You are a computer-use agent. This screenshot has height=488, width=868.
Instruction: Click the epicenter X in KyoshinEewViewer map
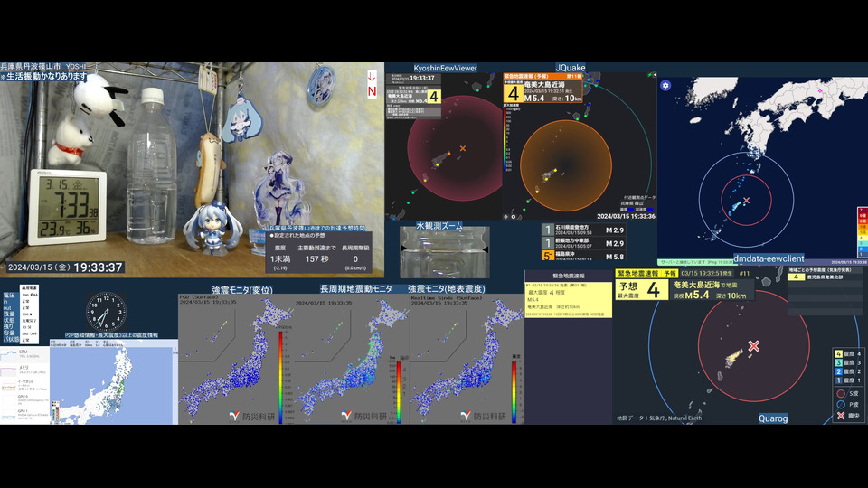pyautogui.click(x=463, y=148)
